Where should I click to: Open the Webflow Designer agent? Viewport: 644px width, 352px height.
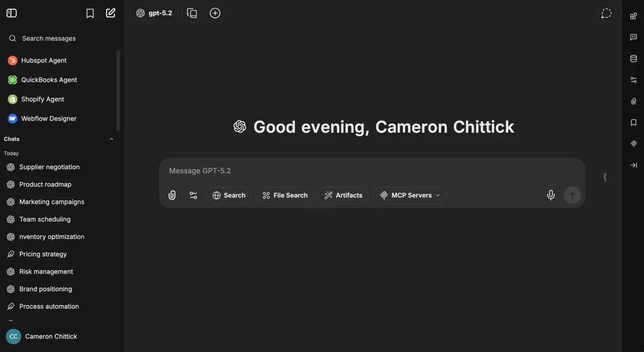click(x=48, y=118)
